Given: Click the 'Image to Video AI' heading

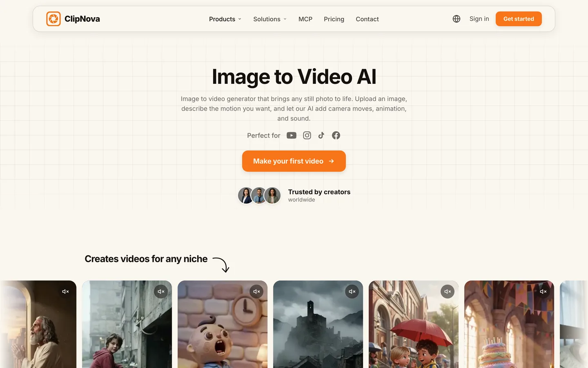Looking at the screenshot, I should click(294, 76).
